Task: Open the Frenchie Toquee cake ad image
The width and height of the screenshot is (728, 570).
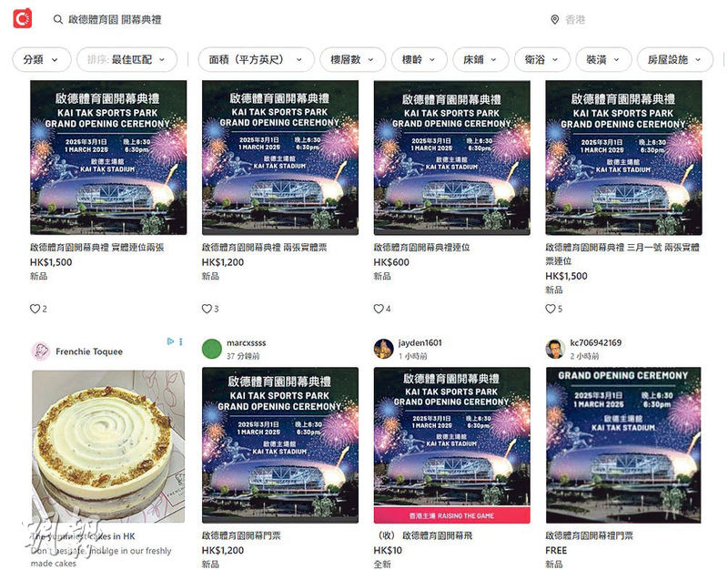Action: click(x=108, y=446)
